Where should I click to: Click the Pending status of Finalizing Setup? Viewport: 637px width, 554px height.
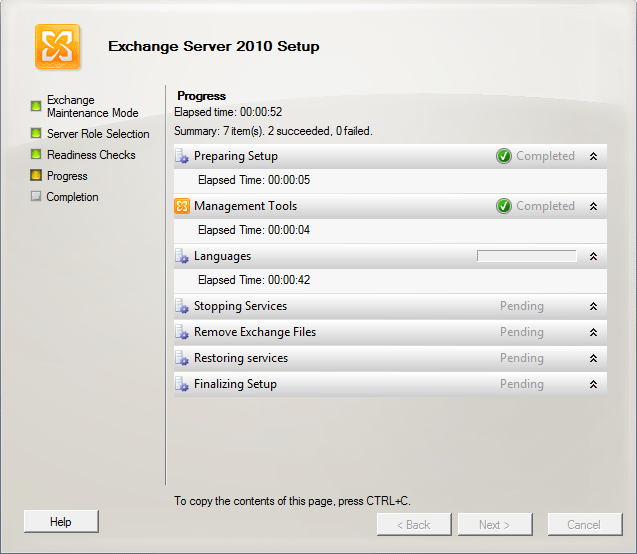522,384
